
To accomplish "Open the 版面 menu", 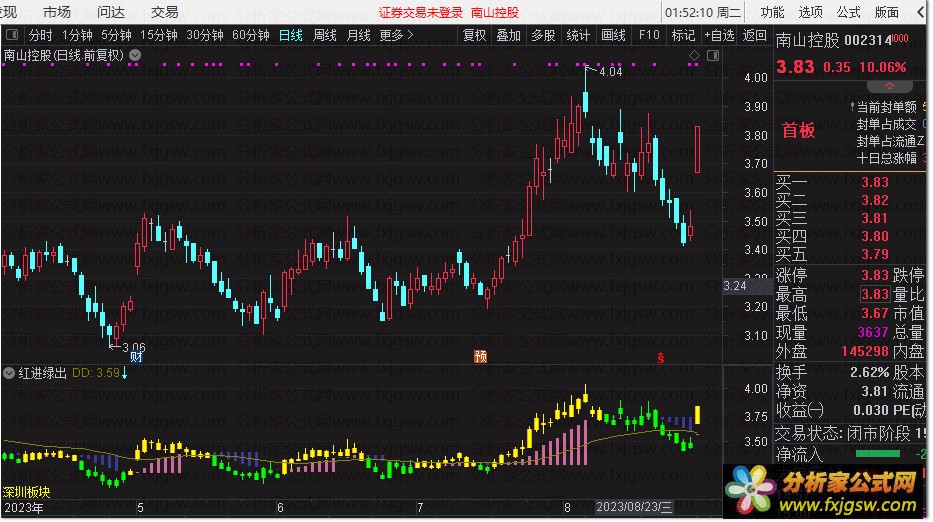I will click(x=887, y=12).
